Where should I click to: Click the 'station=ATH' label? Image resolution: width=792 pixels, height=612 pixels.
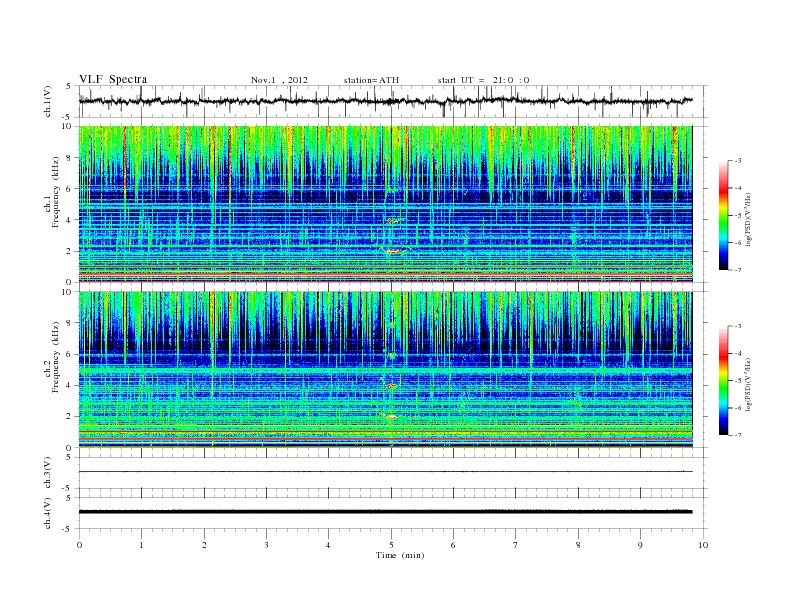[371, 80]
